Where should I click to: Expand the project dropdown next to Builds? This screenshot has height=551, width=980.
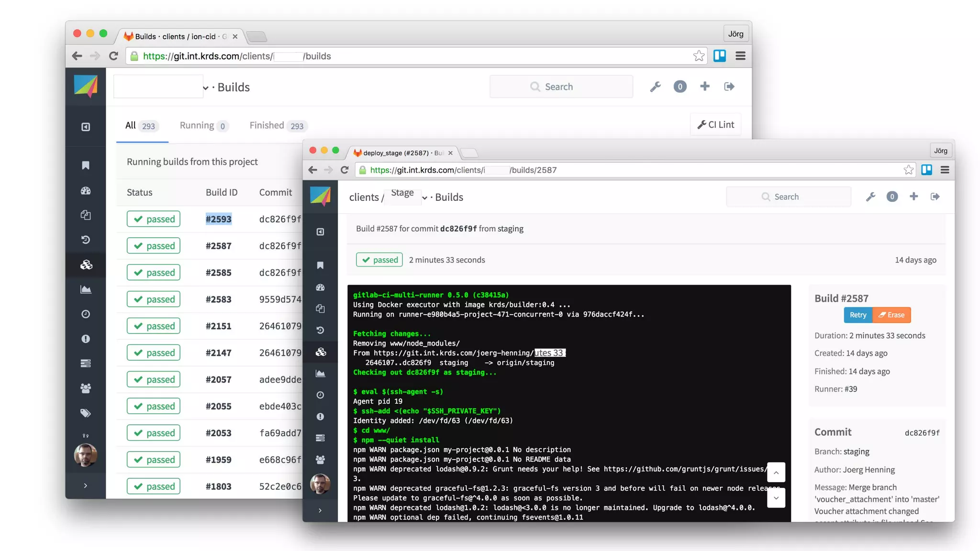pos(205,88)
